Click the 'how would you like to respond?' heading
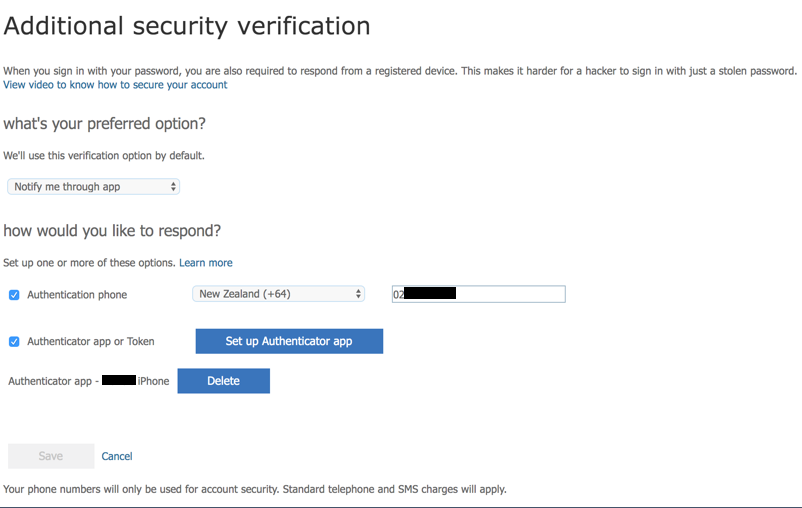Screen dimensions: 802x508 112,231
